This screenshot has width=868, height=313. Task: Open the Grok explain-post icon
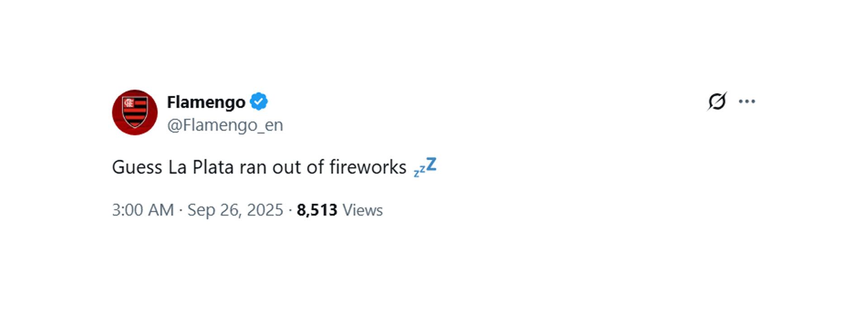point(717,101)
